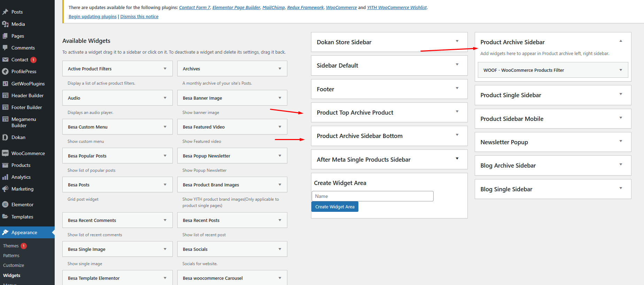The width and height of the screenshot is (644, 285).
Task: Open Besa Product Brand Images widget dropdown
Action: point(280,185)
